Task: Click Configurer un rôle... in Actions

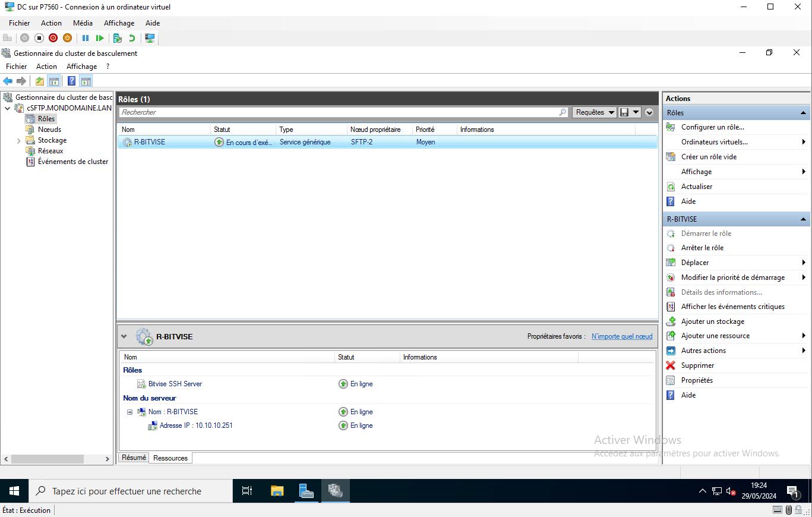Action: 712,127
